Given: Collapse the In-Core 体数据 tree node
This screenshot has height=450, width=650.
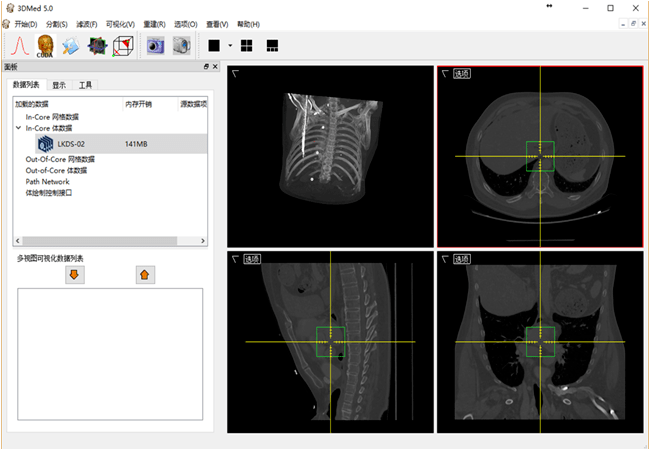Looking at the screenshot, I should point(18,128).
